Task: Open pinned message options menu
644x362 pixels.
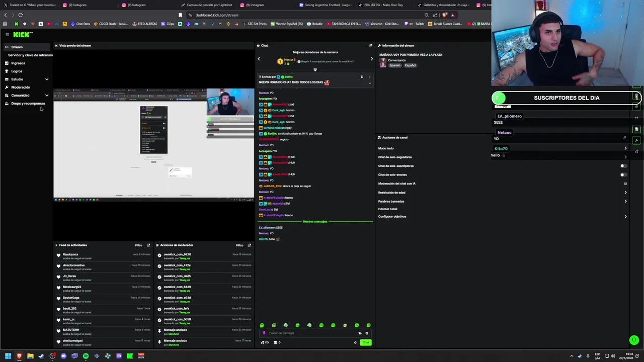Action: pos(370,77)
